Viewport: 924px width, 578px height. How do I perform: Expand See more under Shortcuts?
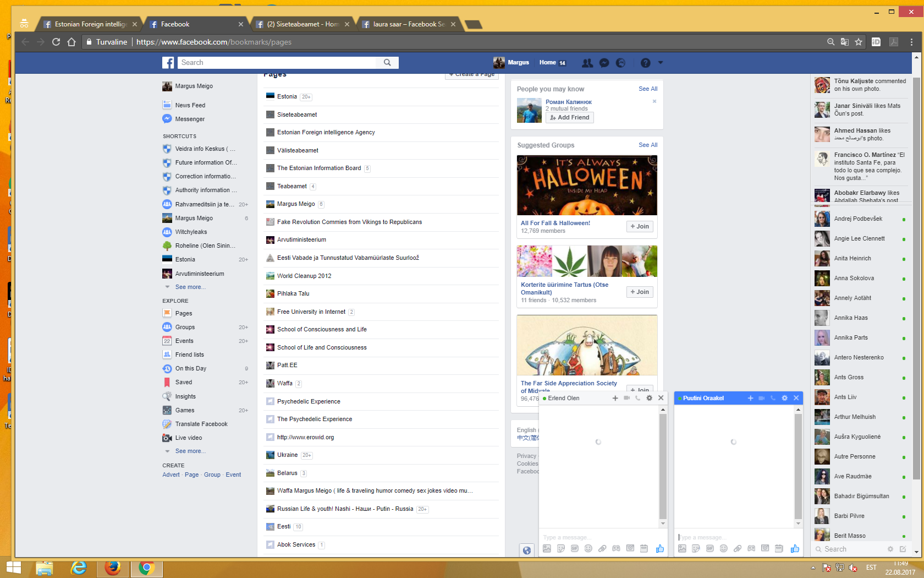click(x=190, y=287)
